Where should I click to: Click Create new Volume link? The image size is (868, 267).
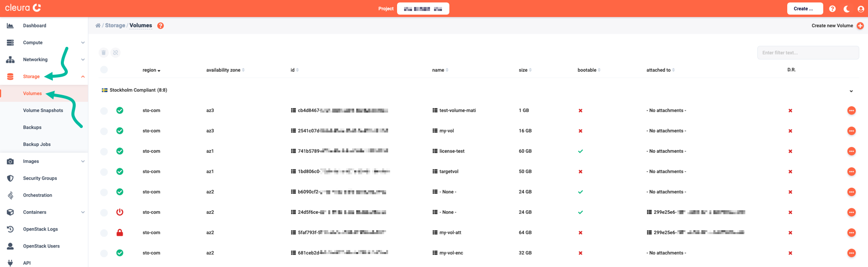832,25
